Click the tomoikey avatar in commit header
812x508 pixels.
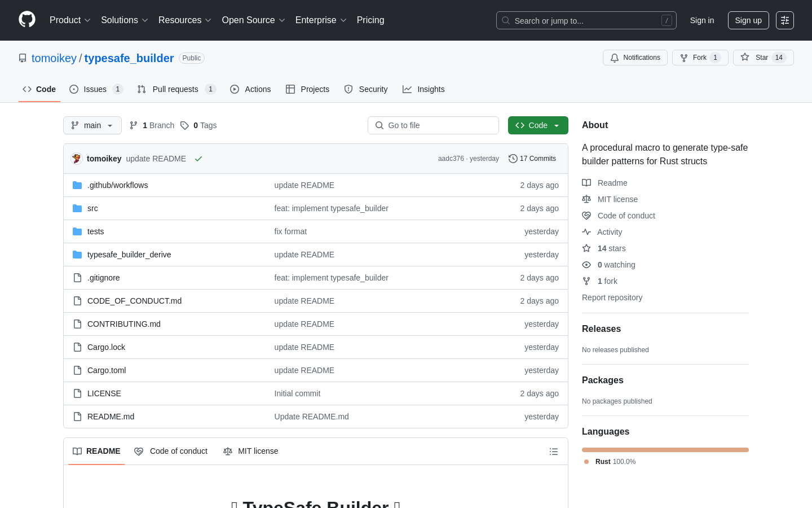coord(77,159)
